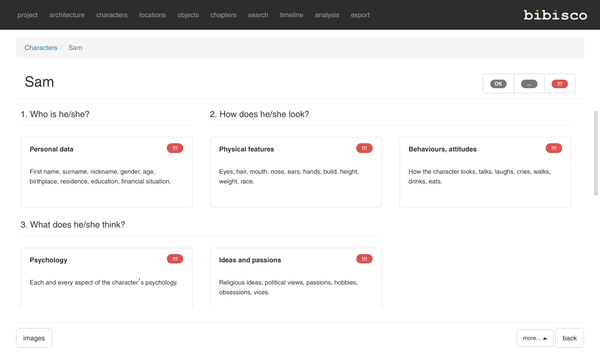This screenshot has height=363, width=600.
Task: Open the Ideas and passions card
Action: 296,278
